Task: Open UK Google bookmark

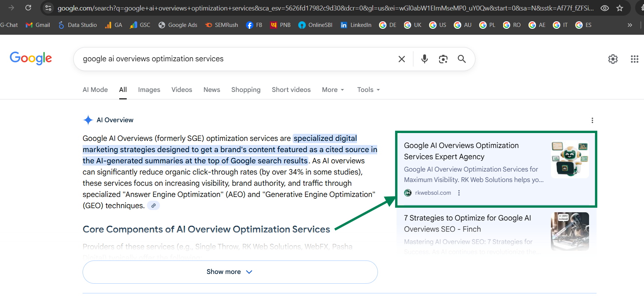Action: pos(413,25)
